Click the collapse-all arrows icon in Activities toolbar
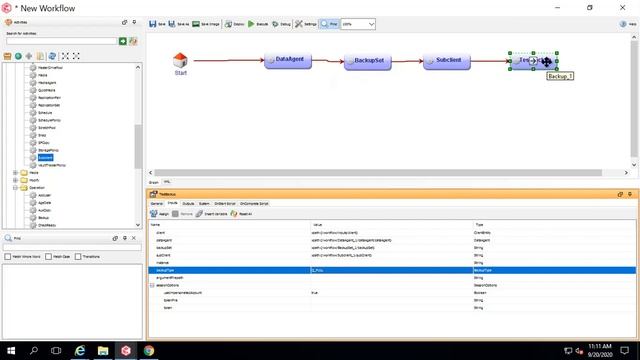The width and height of the screenshot is (640, 360). tap(76, 56)
